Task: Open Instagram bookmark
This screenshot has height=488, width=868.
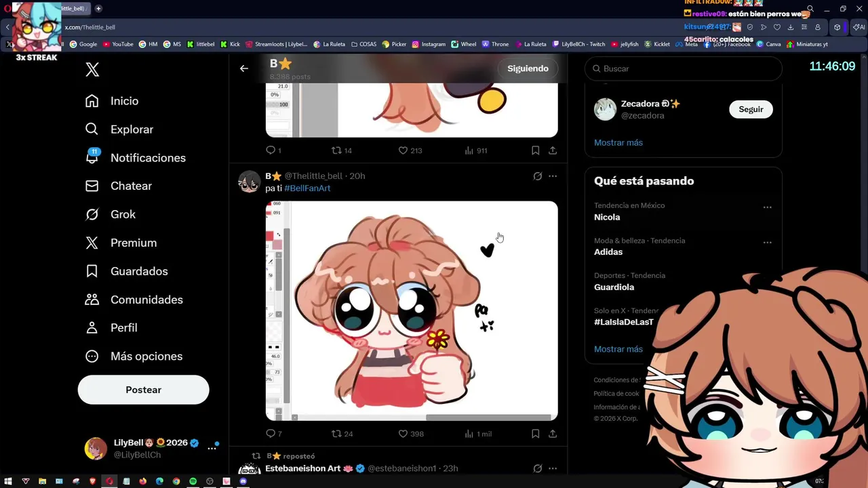Action: pyautogui.click(x=429, y=44)
